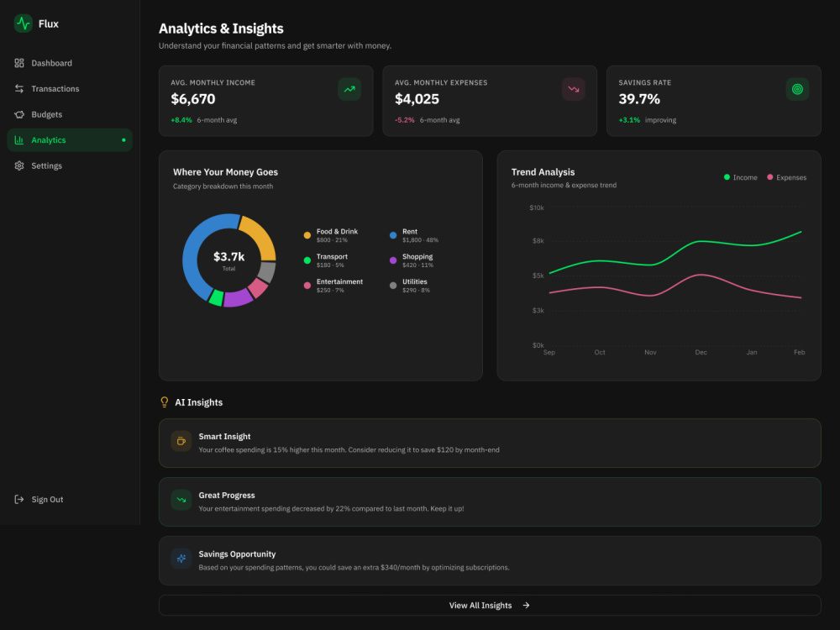Click the Flux brand name
The width and height of the screenshot is (840, 630).
coord(48,24)
